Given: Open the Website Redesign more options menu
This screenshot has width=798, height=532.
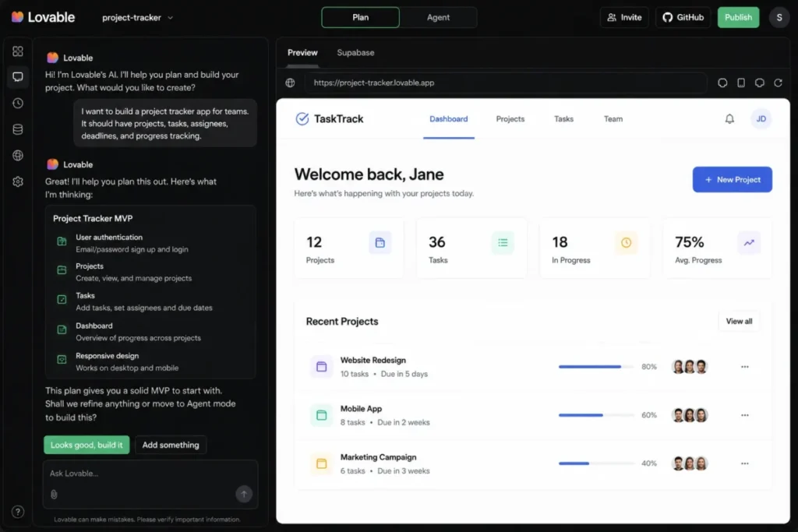Looking at the screenshot, I should (x=744, y=367).
